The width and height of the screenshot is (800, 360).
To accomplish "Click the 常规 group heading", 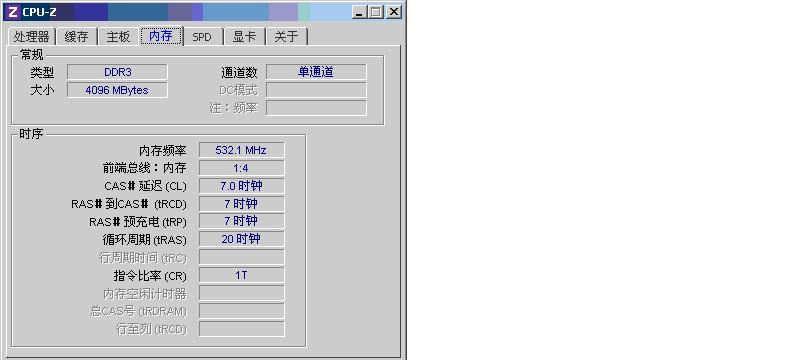I will coord(31,55).
